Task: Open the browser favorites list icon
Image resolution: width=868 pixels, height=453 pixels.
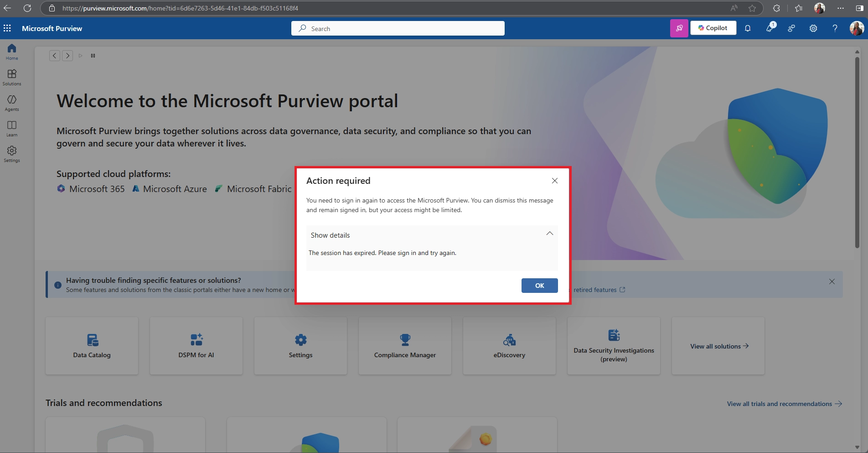Action: (x=799, y=8)
